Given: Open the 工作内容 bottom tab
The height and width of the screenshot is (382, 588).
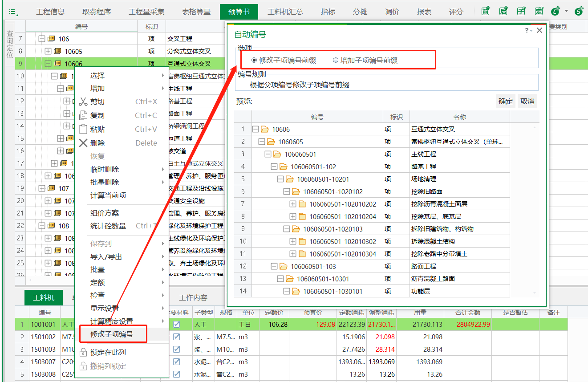Looking at the screenshot, I should 193,297.
